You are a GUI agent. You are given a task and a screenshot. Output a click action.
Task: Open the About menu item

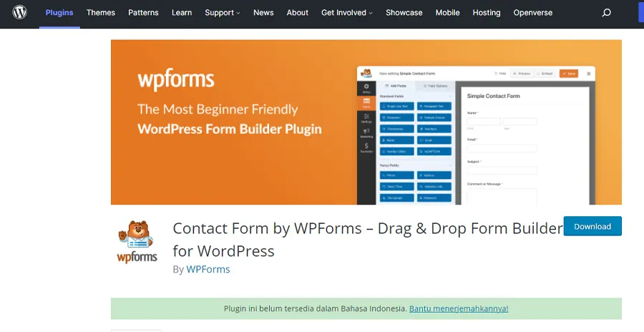[x=298, y=13]
